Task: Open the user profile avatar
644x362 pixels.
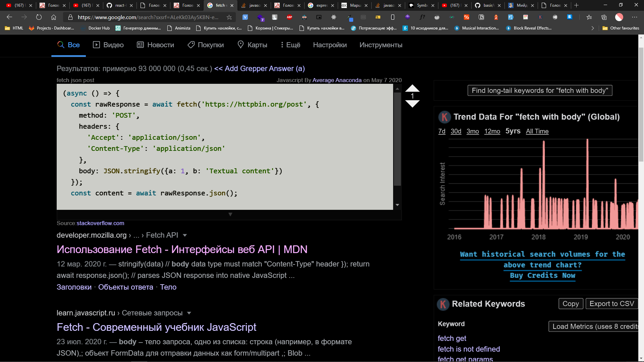Action: pos(619,17)
